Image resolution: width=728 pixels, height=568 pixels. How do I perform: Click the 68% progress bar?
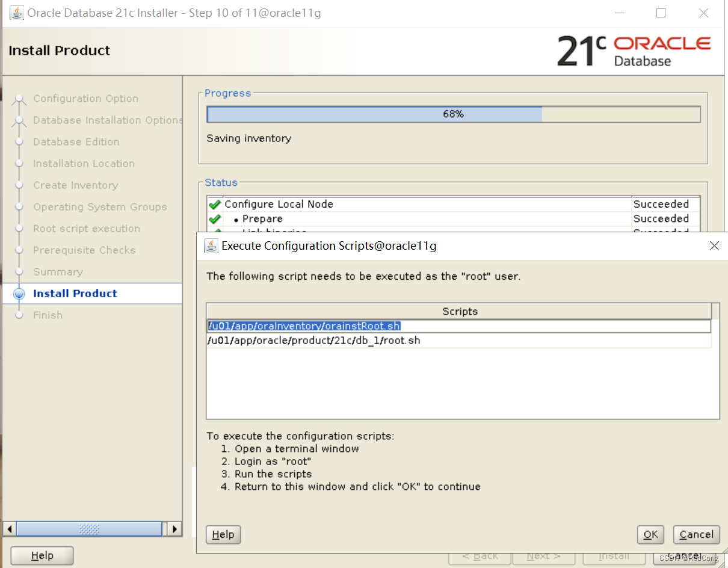[454, 114]
